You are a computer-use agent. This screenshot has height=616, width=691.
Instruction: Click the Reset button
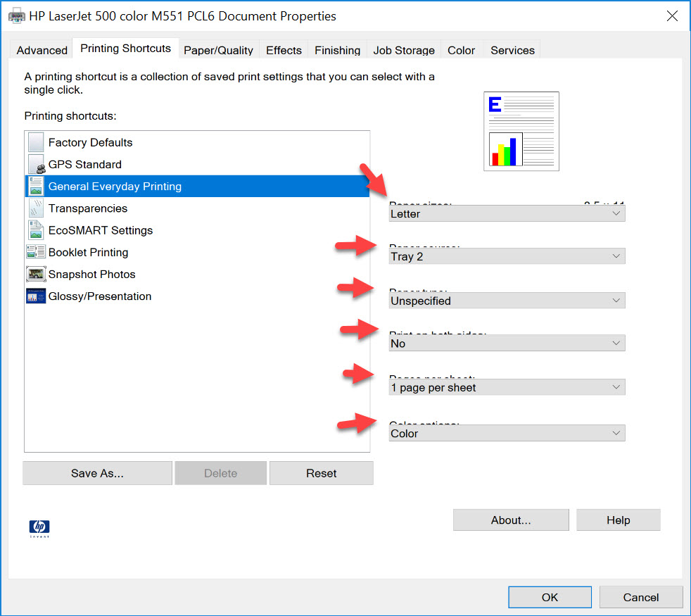322,473
